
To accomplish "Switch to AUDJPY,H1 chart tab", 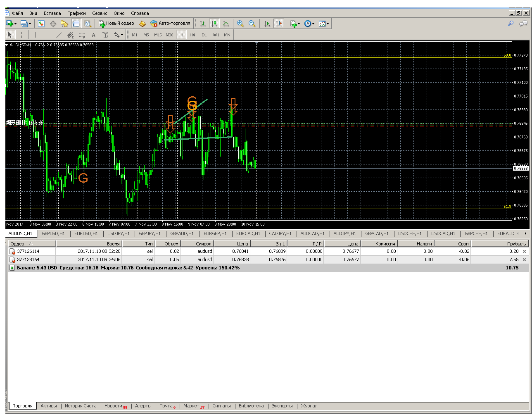I will (345, 233).
